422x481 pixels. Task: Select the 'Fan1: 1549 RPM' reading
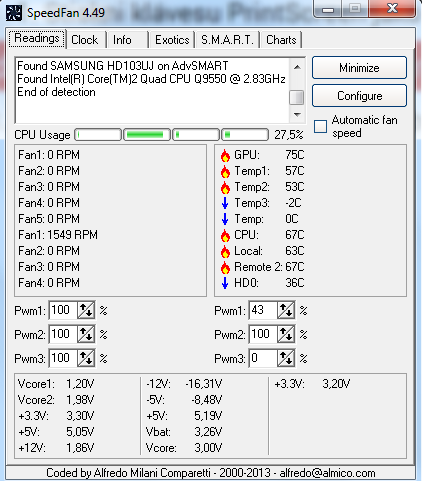(58, 235)
